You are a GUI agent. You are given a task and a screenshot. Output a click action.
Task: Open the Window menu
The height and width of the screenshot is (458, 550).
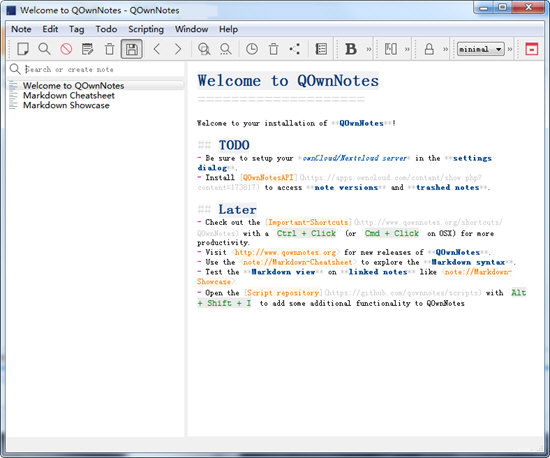tap(192, 29)
